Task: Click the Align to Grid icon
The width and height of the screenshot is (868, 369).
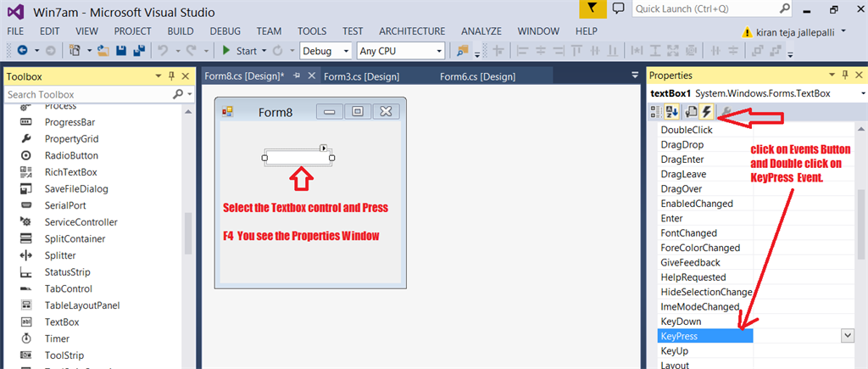Action: point(498,50)
